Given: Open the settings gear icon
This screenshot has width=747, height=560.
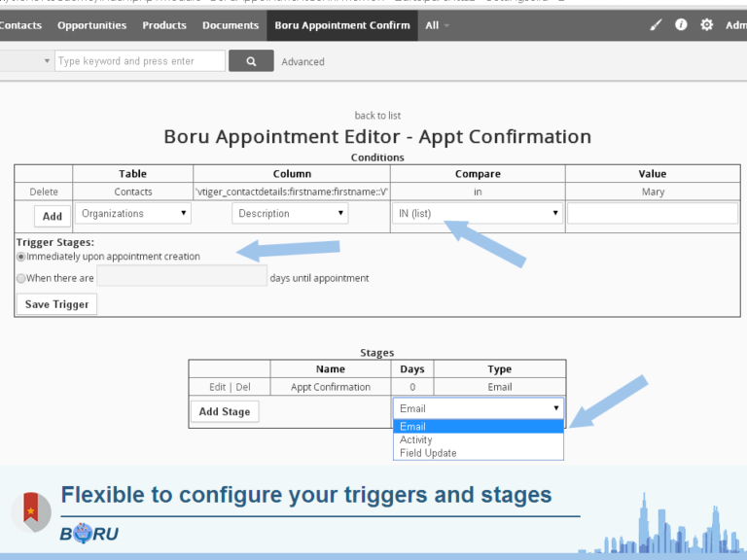Looking at the screenshot, I should click(x=706, y=24).
